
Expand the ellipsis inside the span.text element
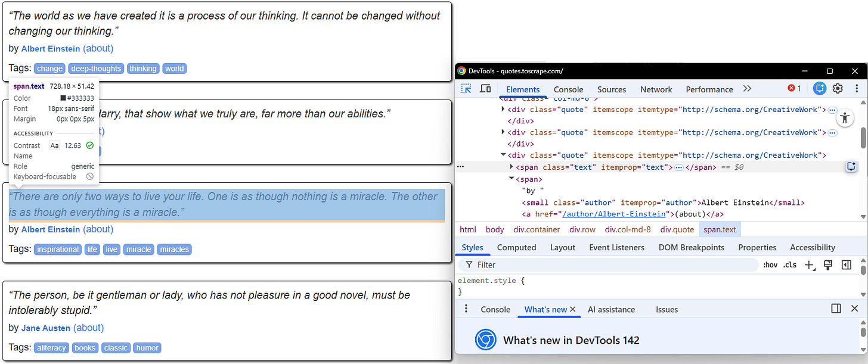click(x=679, y=167)
